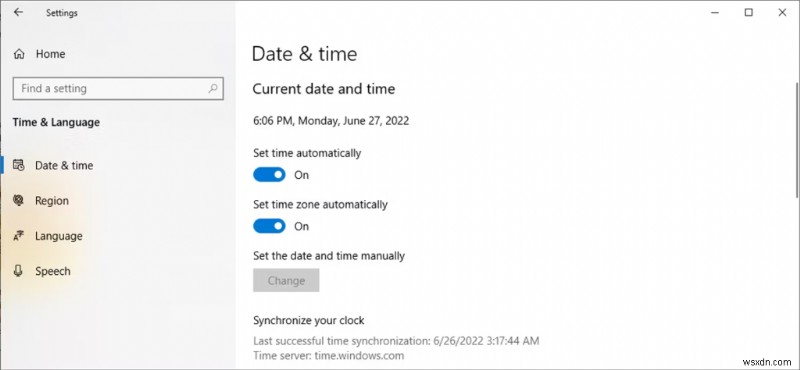Turn off Set time automatically switch
The image size is (800, 370).
coord(269,175)
